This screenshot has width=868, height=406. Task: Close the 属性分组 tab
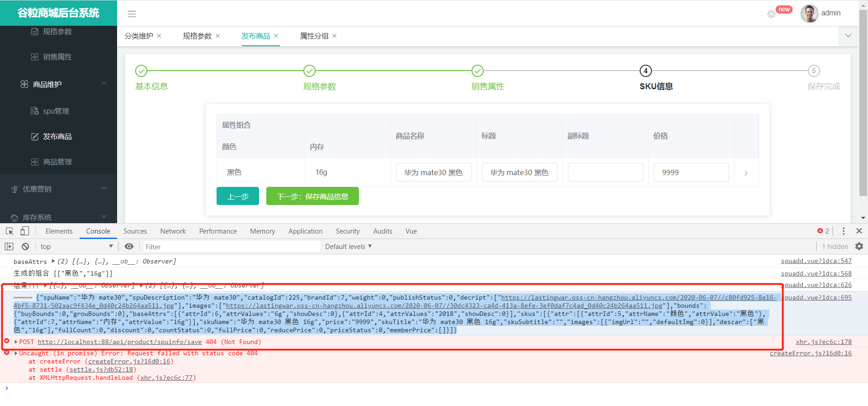point(335,36)
